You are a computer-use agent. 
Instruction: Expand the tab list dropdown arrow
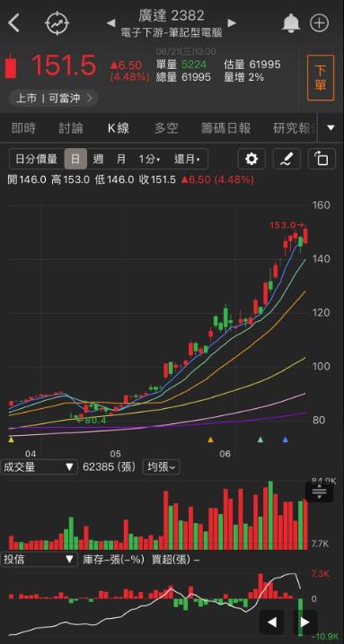pos(331,127)
